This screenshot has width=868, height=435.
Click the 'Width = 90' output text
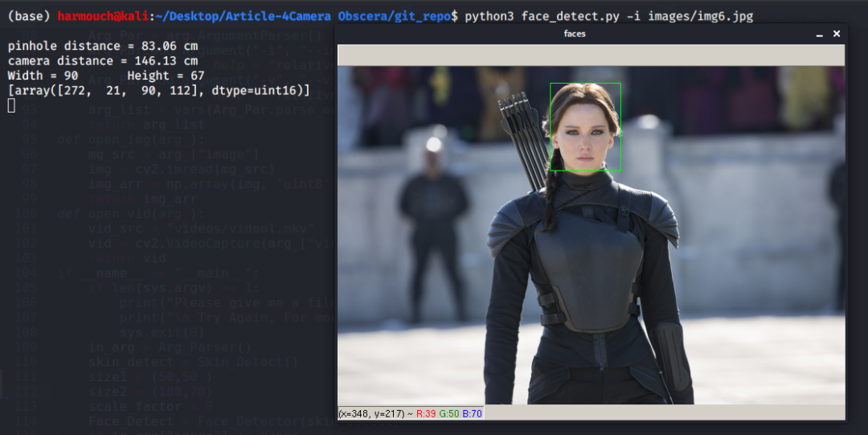coord(43,76)
